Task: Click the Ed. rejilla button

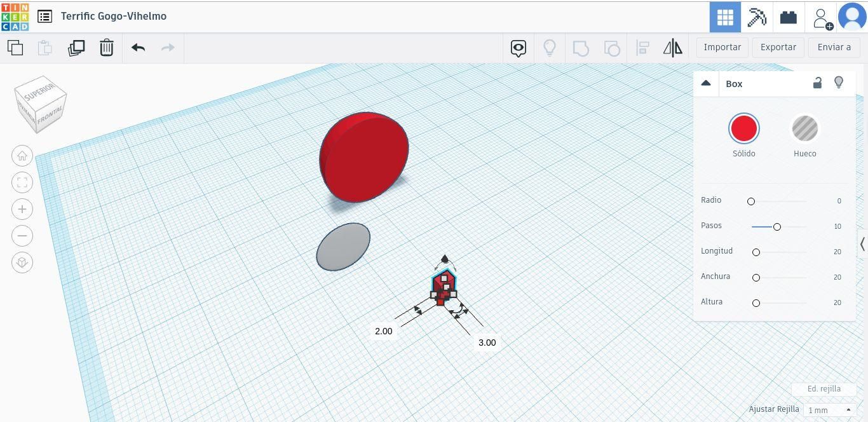Action: 824,389
